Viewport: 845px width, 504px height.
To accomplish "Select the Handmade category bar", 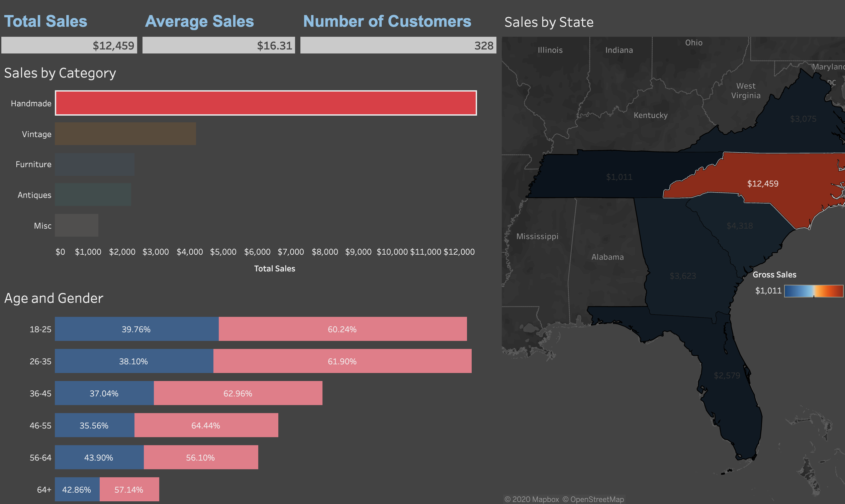I will point(266,103).
